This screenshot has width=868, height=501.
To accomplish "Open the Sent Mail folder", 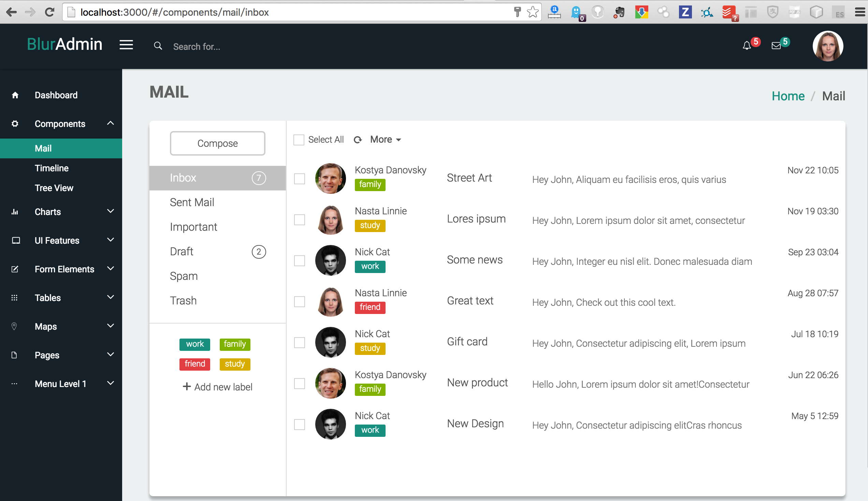I will (x=192, y=202).
